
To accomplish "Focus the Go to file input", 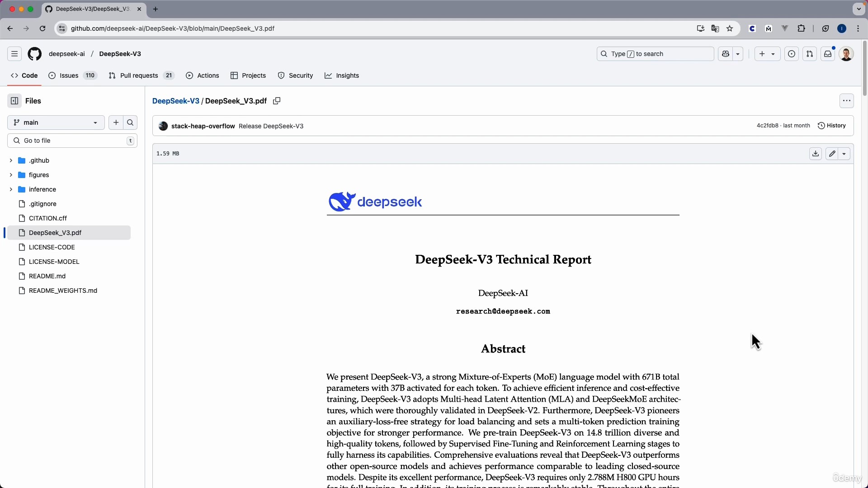I will (72, 141).
